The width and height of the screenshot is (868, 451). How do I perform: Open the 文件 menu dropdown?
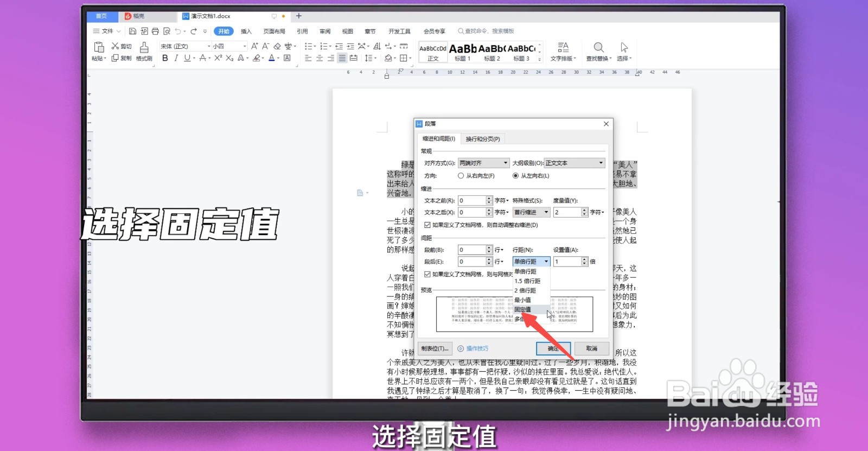pos(107,31)
